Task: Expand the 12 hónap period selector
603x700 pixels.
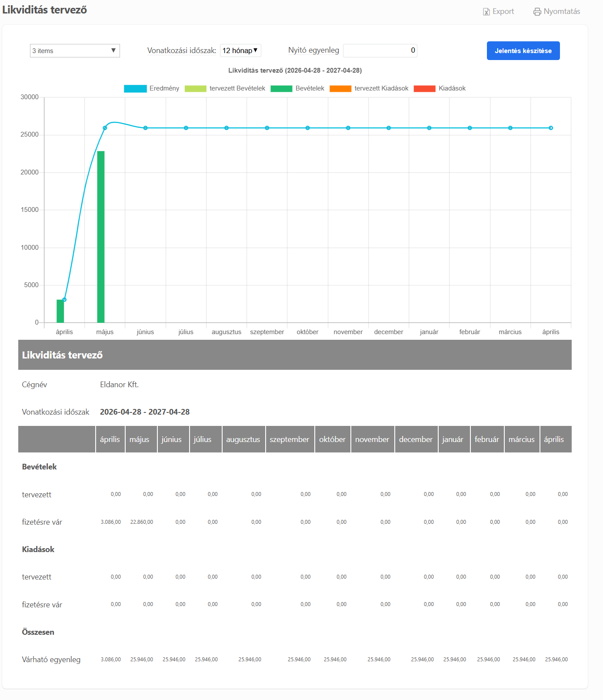Action: tap(240, 50)
